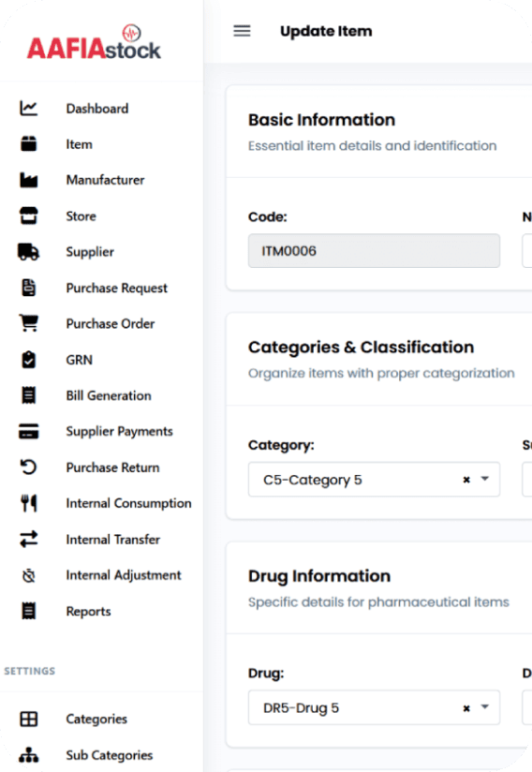
Task: Open the Reports page
Action: pyautogui.click(x=89, y=612)
